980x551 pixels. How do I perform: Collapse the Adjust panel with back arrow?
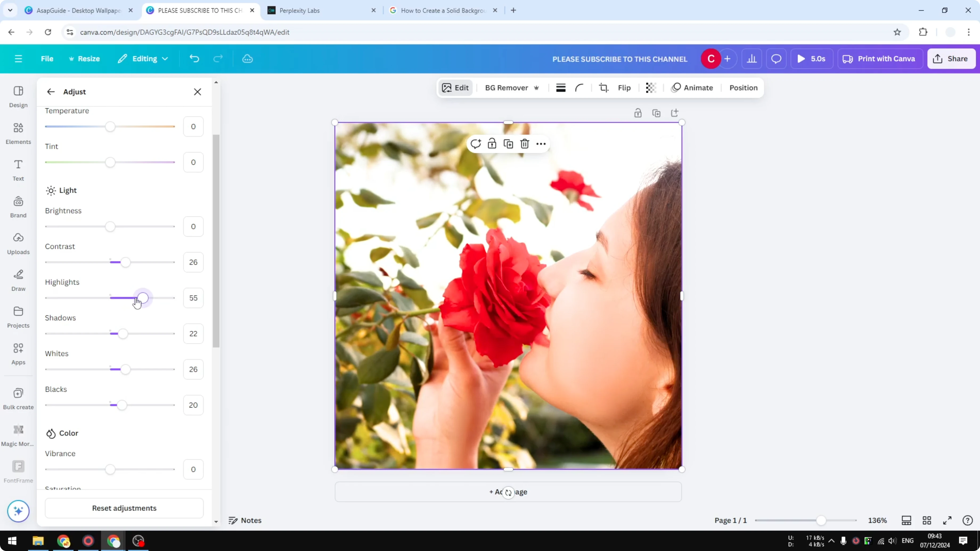tap(51, 92)
